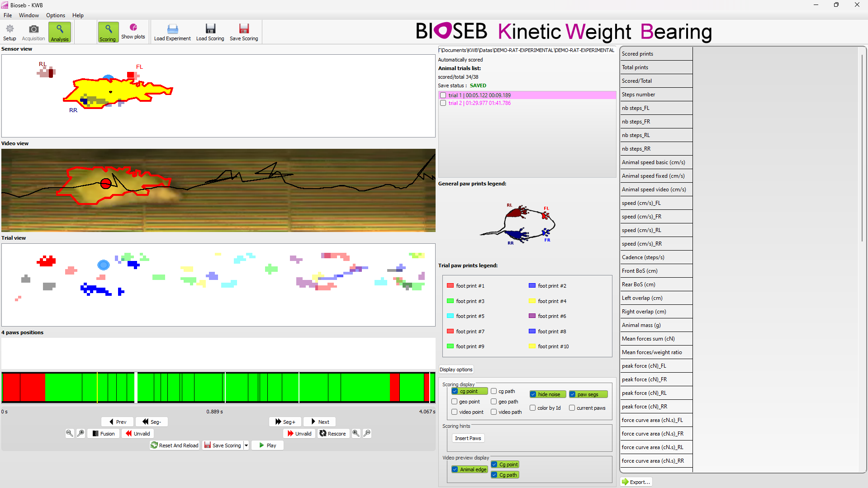Image resolution: width=868 pixels, height=488 pixels.
Task: Open the Export menu button
Action: (x=636, y=482)
